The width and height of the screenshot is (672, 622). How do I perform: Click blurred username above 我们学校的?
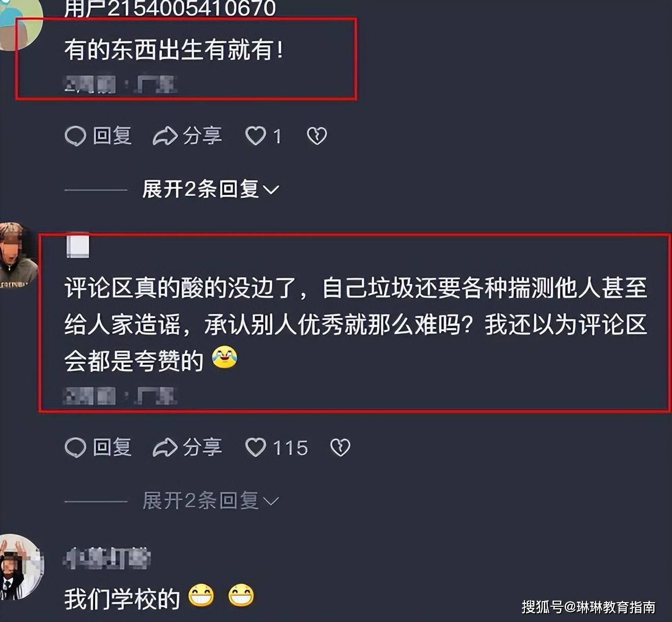tap(107, 558)
